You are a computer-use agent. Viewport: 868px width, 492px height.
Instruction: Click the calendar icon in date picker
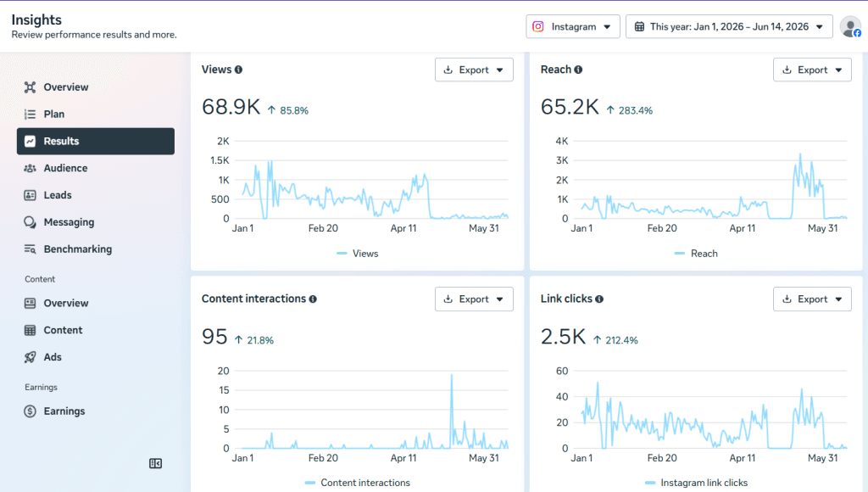[x=639, y=26]
